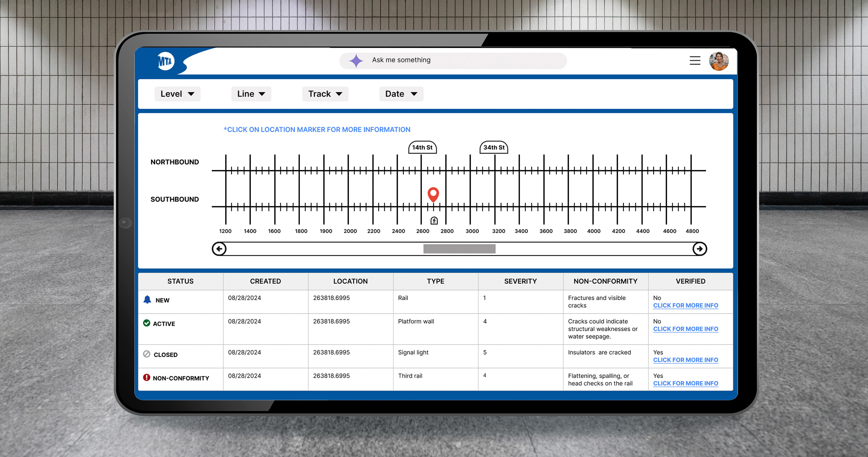Open more info link for Third rail row
Viewport: 868px width, 457px height.
tap(685, 383)
